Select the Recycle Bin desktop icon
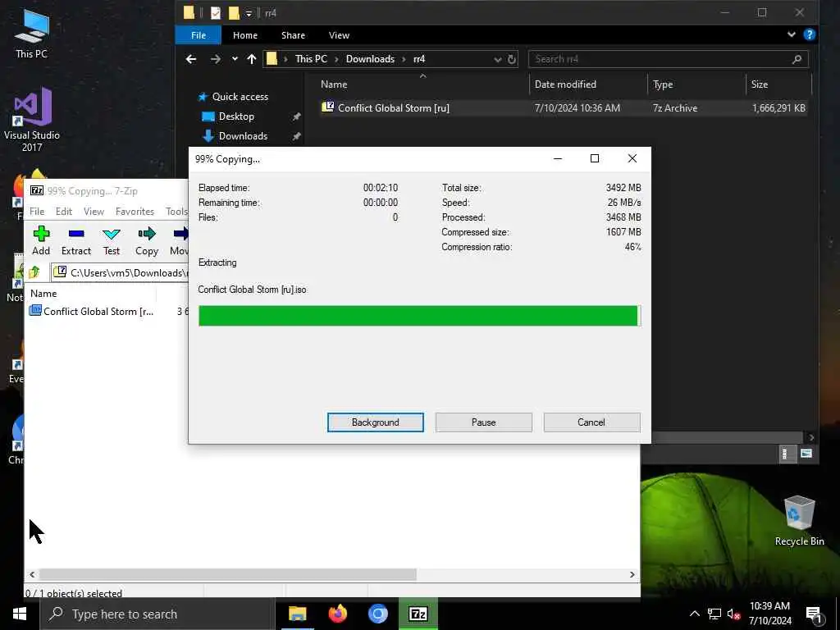Viewport: 840px width, 630px height. tap(799, 521)
